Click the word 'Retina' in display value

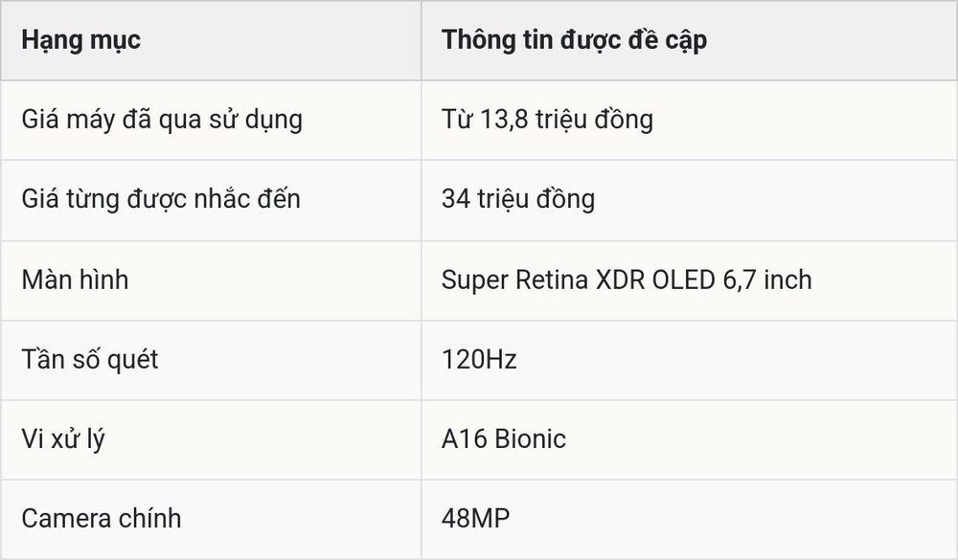[552, 280]
